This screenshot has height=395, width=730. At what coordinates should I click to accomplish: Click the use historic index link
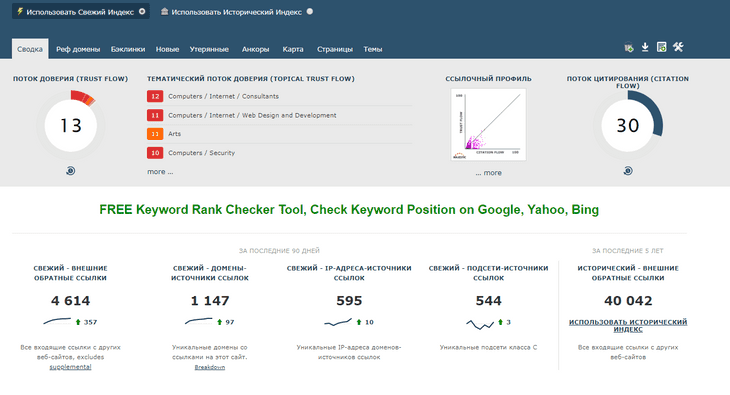(628, 326)
